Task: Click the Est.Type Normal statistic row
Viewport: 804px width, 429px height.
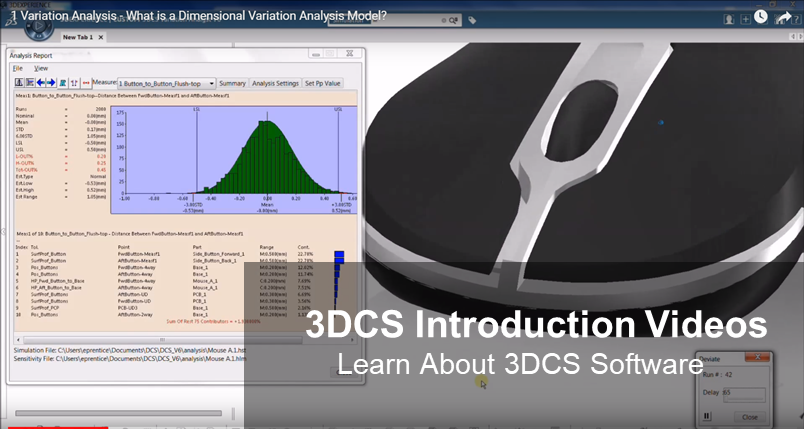Action: coord(61,176)
